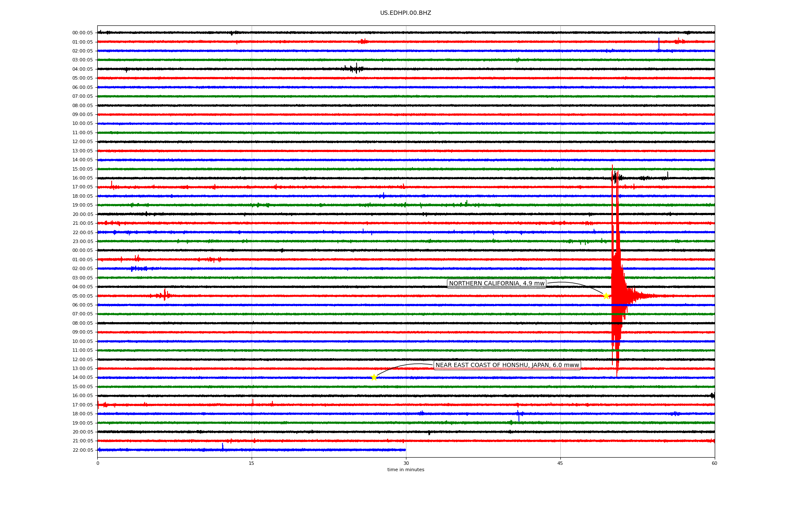
Task: Click the yellow star for the Honshu event
Action: point(374,377)
